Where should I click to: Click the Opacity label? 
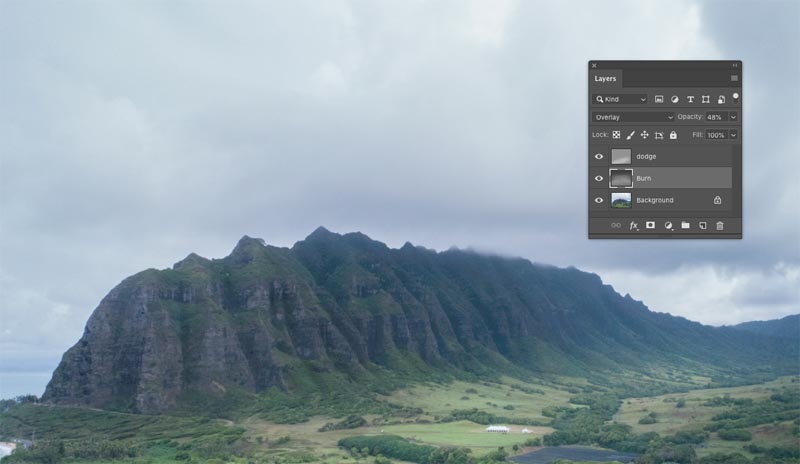[x=690, y=117]
